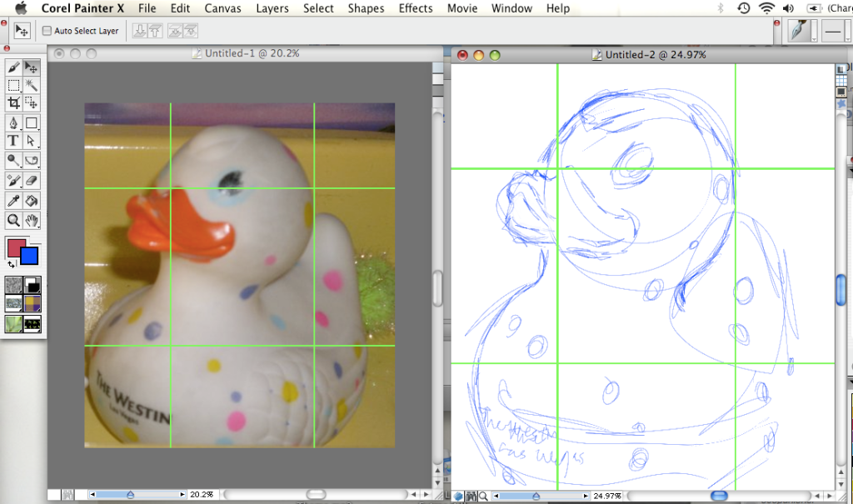This screenshot has width=853, height=504.
Task: Select the Magnifier zoom tool
Action: click(x=14, y=220)
